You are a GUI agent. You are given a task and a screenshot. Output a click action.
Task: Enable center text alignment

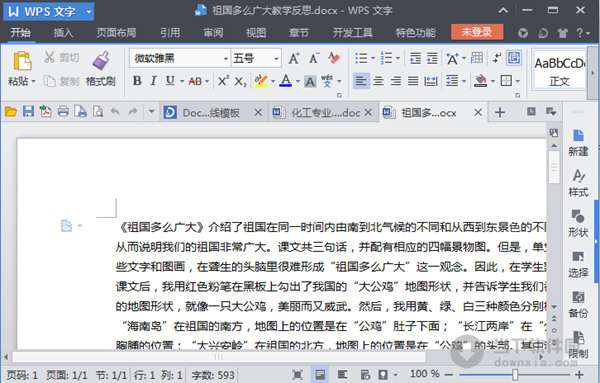pos(378,81)
